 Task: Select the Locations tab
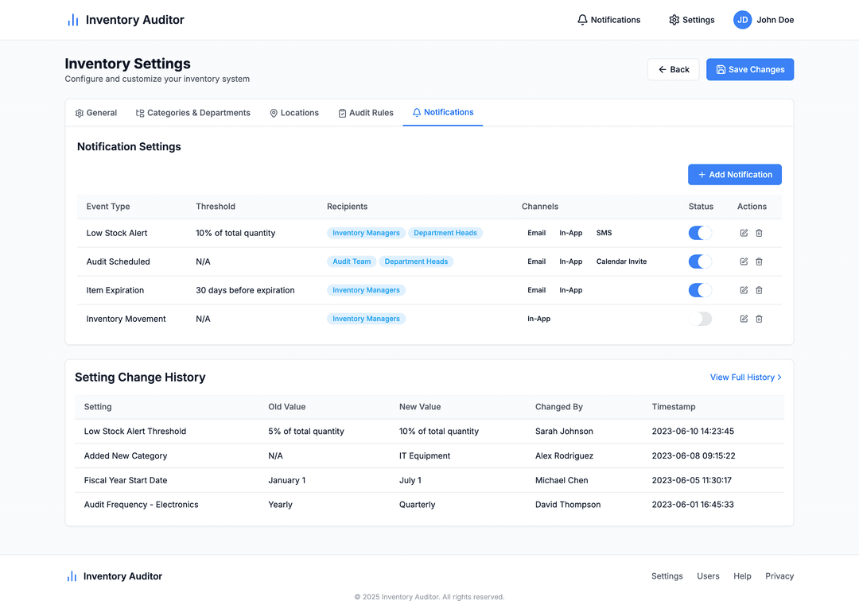pyautogui.click(x=293, y=113)
